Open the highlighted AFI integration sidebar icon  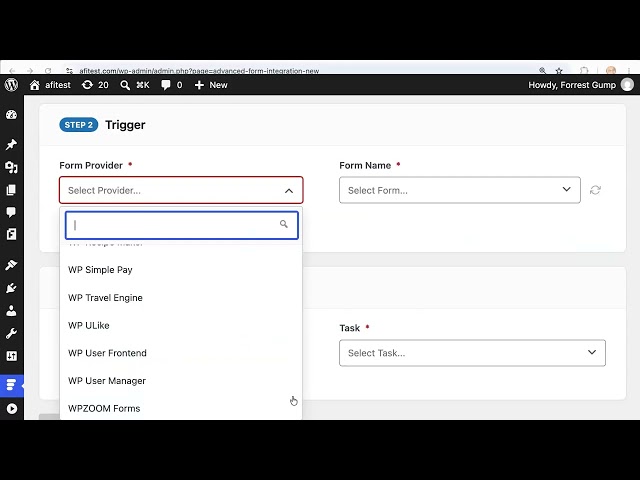click(x=11, y=385)
